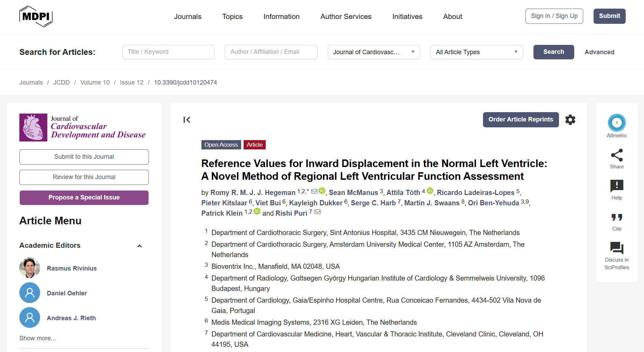Screen dimensions: 644x352
Task: Open the article settings gear icon
Action: [570, 120]
